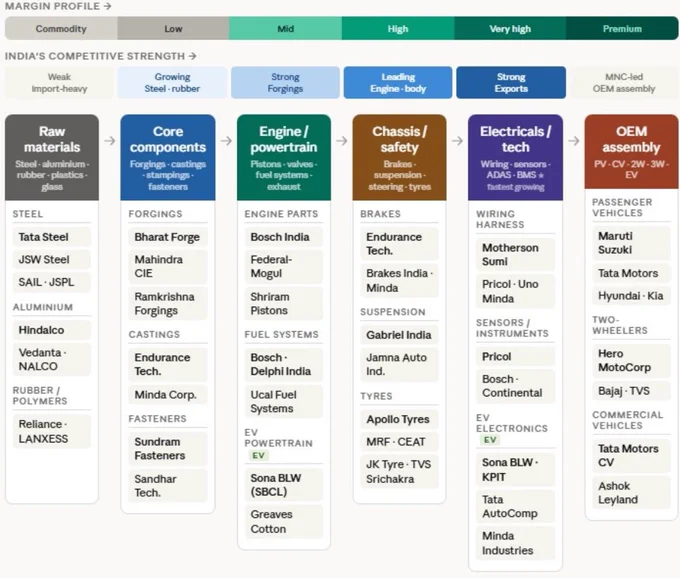Click the EV badge under EV Powertrain
The width and height of the screenshot is (680, 578).
coord(258,455)
